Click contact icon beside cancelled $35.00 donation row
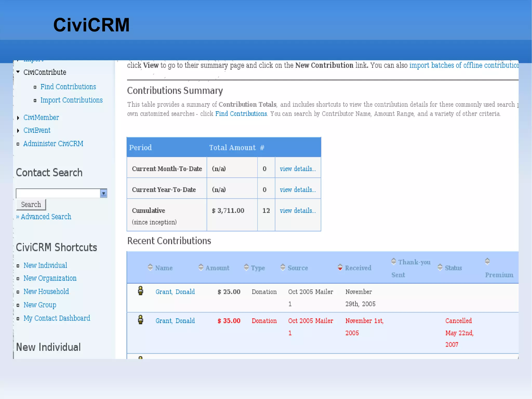 141,320
